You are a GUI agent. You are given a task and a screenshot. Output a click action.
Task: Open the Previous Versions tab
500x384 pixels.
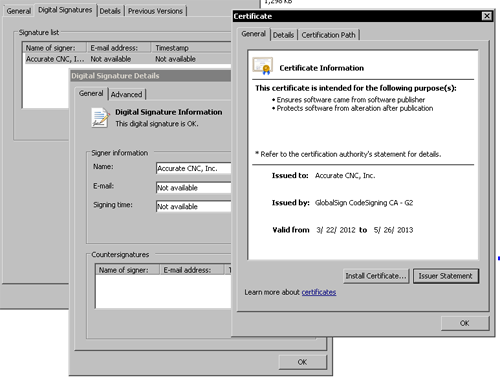(x=155, y=11)
